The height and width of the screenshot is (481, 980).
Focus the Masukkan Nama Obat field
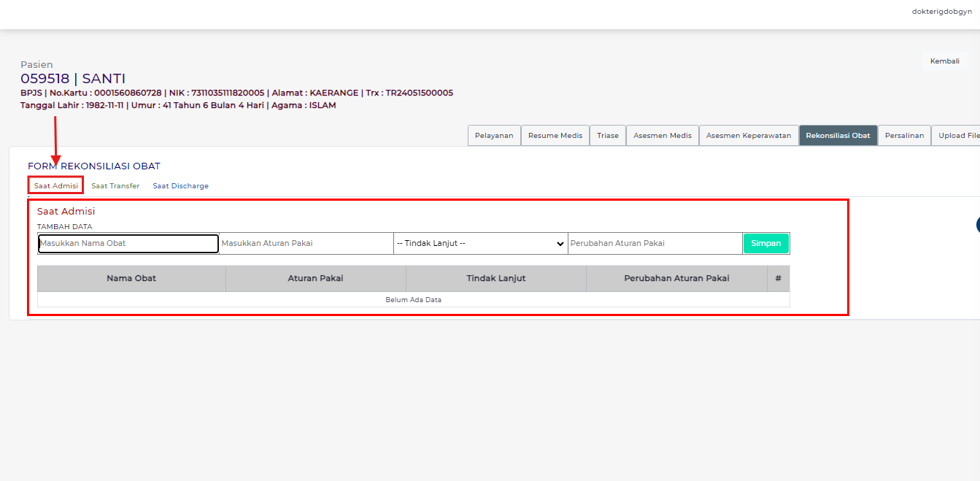[128, 244]
